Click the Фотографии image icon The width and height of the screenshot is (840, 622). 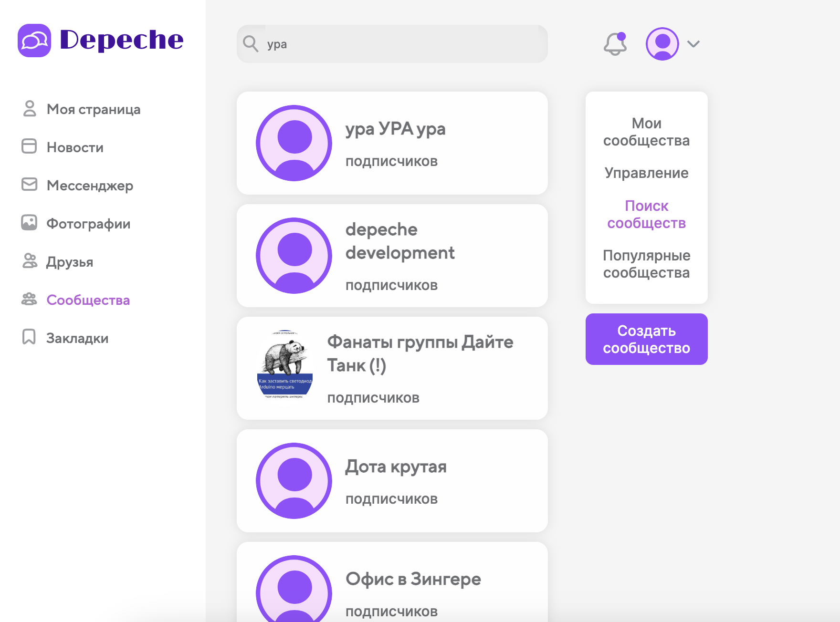(x=30, y=223)
